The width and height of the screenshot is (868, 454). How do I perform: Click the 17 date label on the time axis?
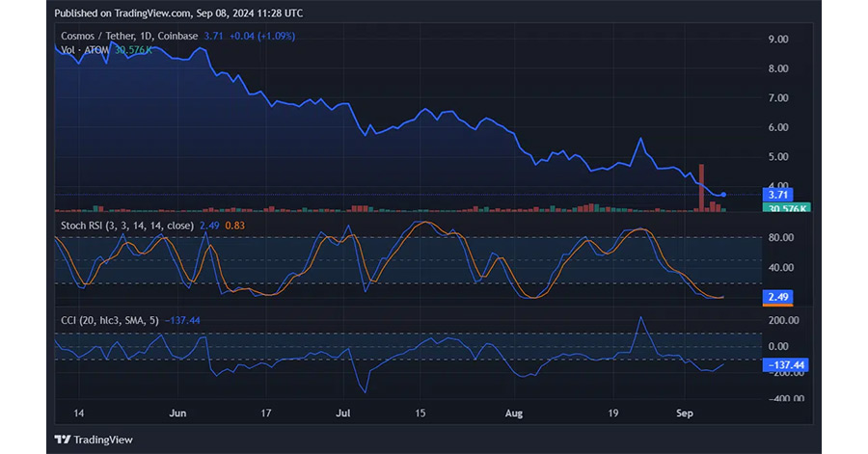[266, 414]
